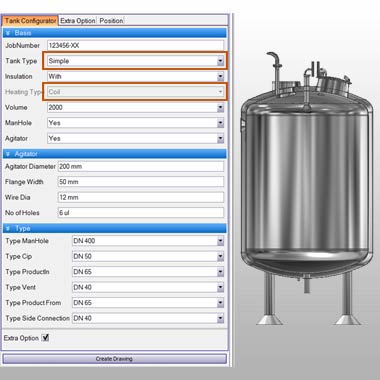
Task: Click the 'Type Side Connection' label
Action: pos(37,318)
